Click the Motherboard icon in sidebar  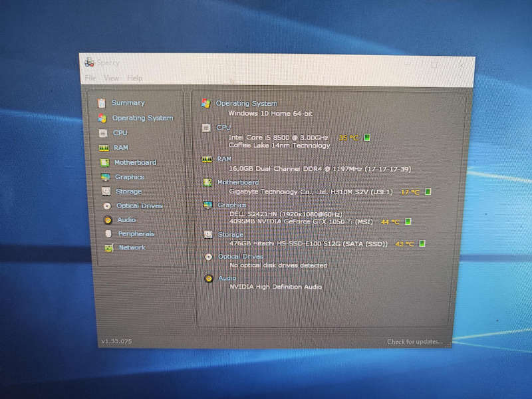pos(104,163)
